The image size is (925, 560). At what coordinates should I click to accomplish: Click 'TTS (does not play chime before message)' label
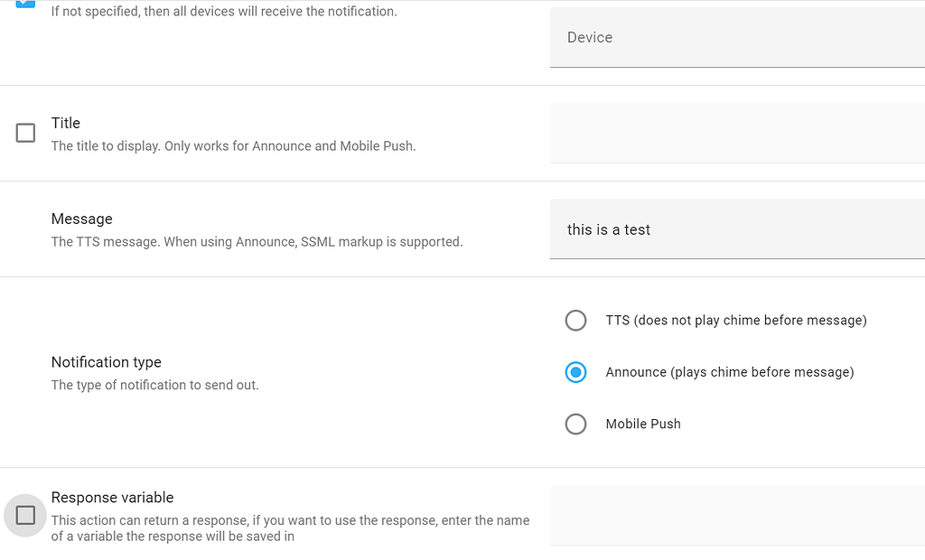[x=736, y=321]
